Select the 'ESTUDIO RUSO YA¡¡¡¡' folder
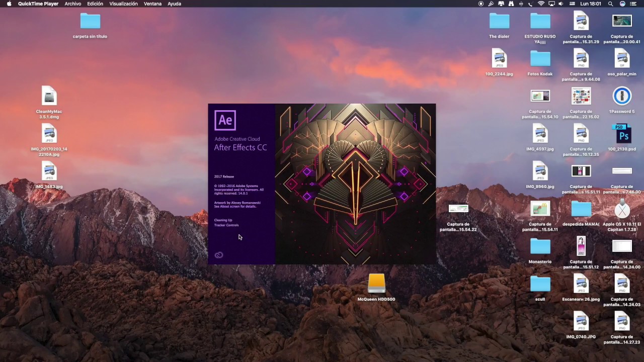 (540, 21)
